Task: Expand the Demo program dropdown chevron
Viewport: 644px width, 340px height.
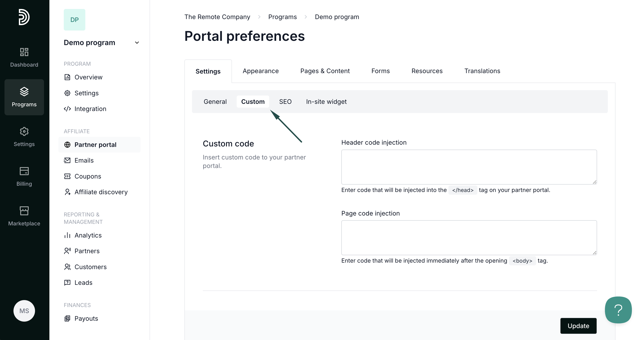Action: (137, 43)
